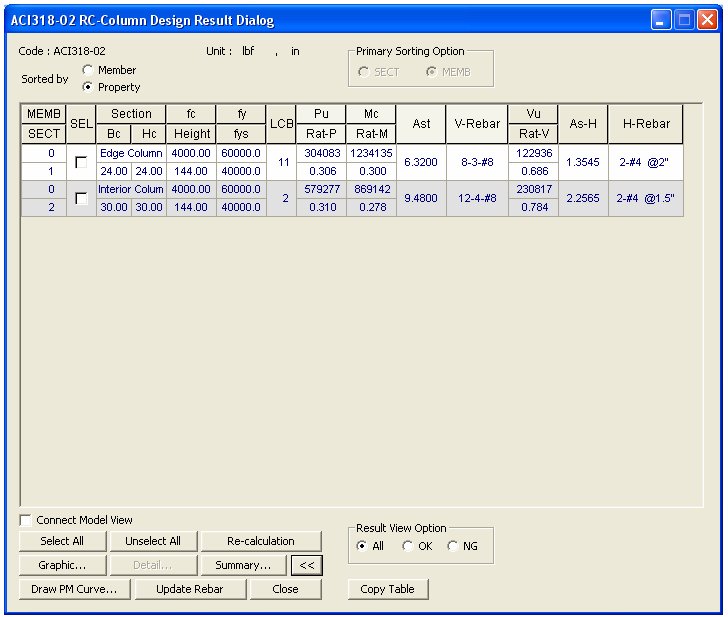Maximize the dialog window
This screenshot has height=617, width=728.
click(684, 19)
